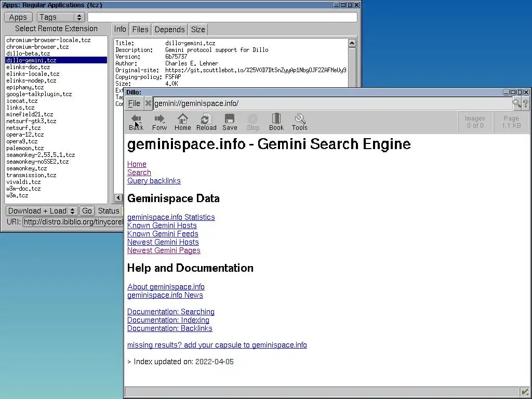Click the question mark help icon
Image resolution: width=532 pixels, height=399 pixels.
coord(526,103)
